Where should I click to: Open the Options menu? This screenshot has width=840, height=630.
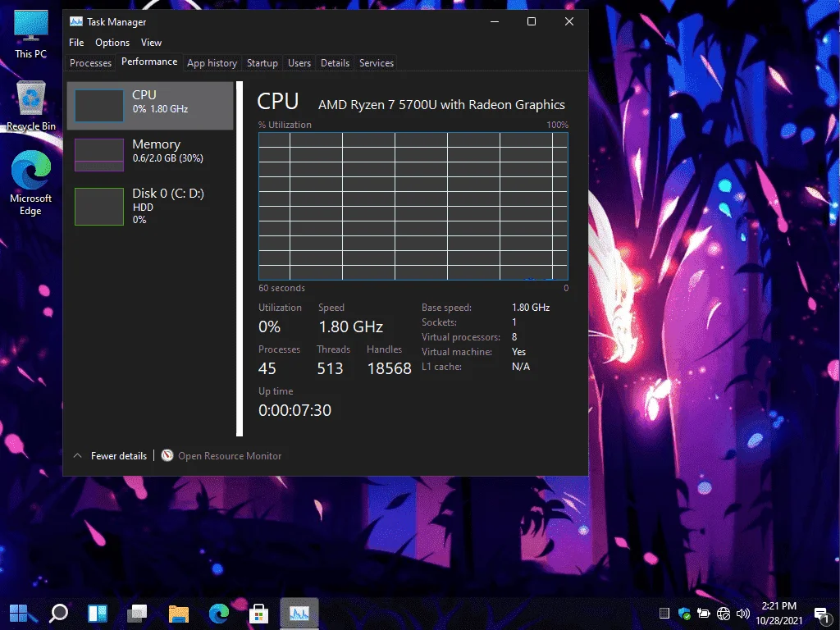(112, 43)
